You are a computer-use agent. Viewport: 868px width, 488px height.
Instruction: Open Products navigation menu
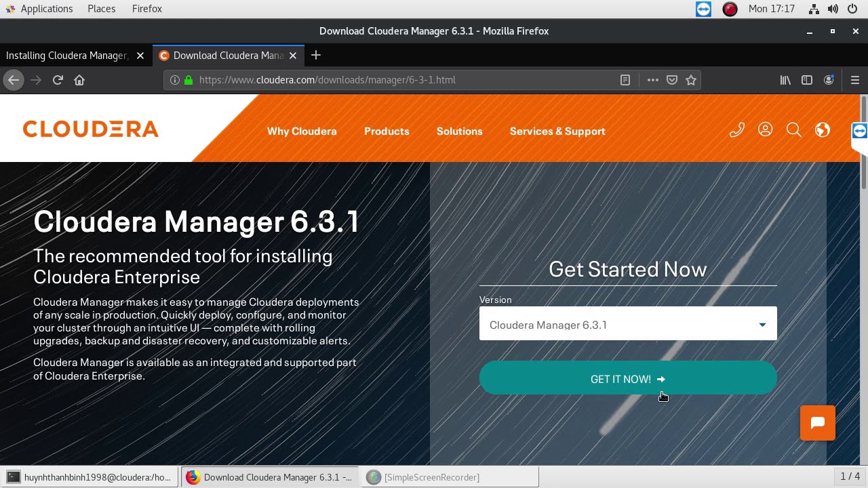387,131
